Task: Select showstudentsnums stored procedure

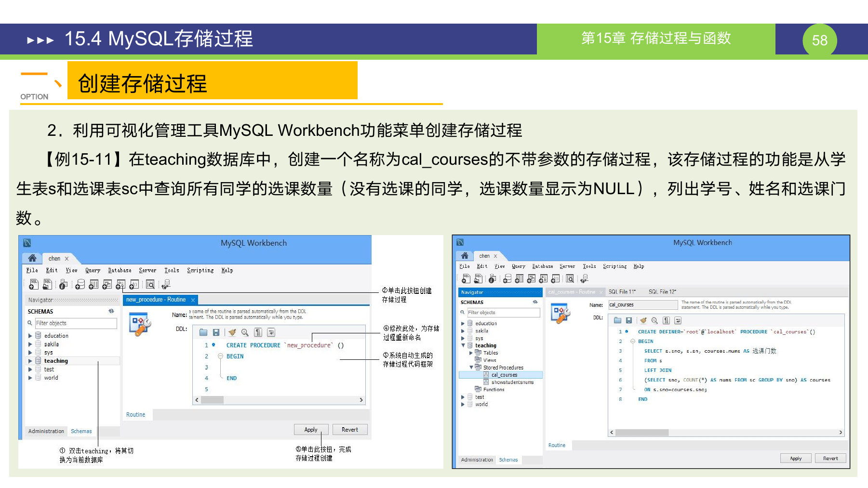Action: pos(512,382)
